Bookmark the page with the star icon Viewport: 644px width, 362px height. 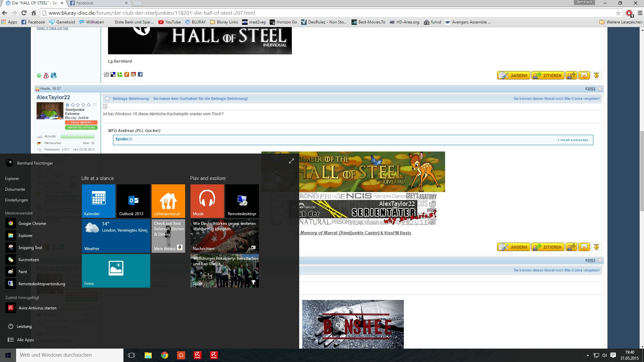coord(618,13)
